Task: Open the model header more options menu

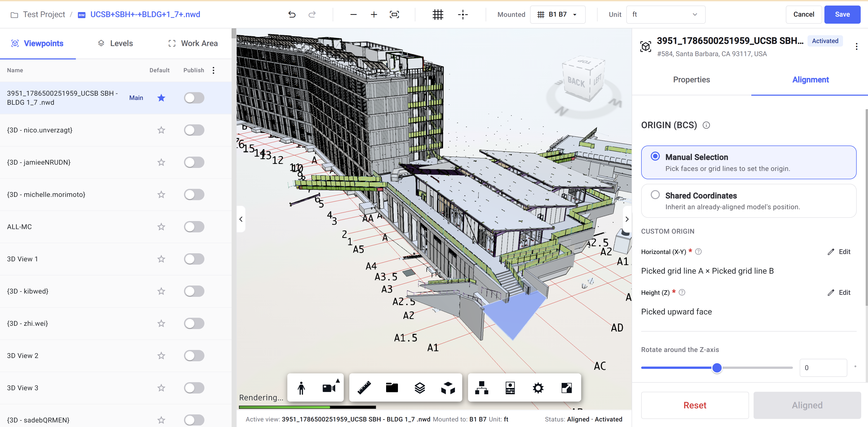Action: (x=856, y=46)
